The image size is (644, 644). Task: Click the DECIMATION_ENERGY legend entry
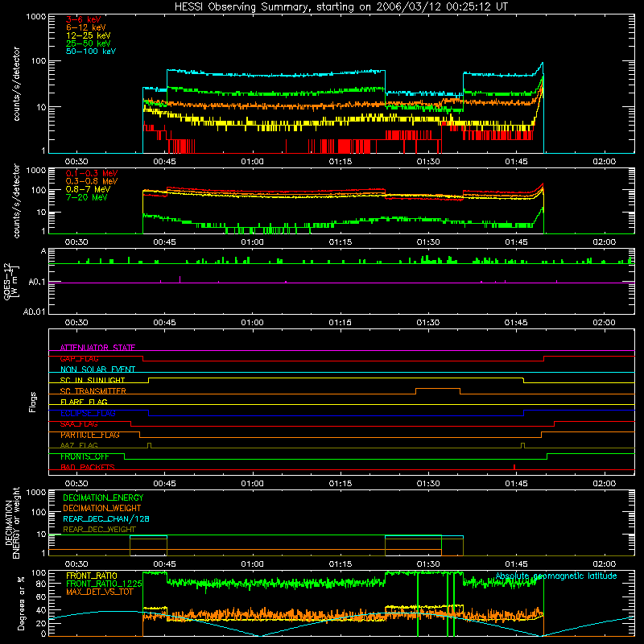[x=103, y=497]
